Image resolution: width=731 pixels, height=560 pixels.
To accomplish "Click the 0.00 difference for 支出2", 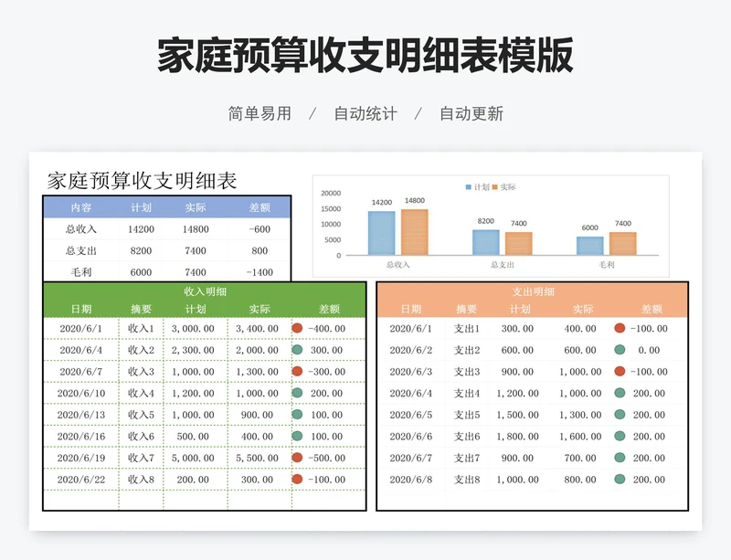I will (x=649, y=350).
